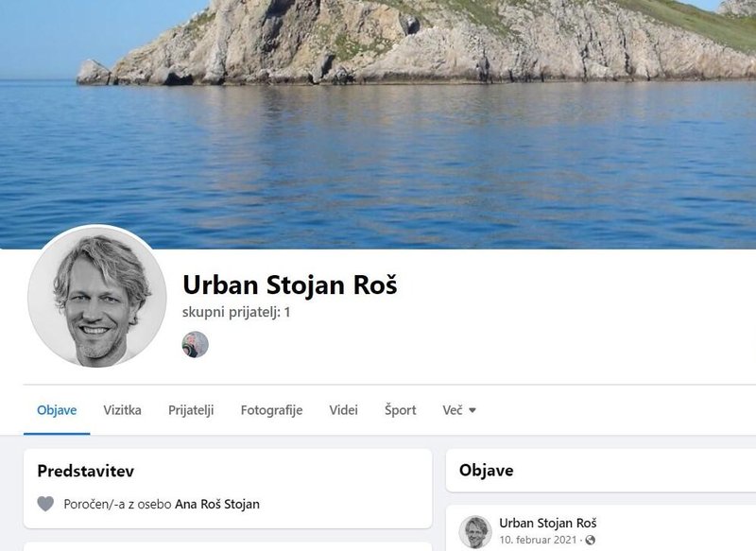Click the Urban Stojan Roš post author name
756x551 pixels.
click(x=548, y=523)
